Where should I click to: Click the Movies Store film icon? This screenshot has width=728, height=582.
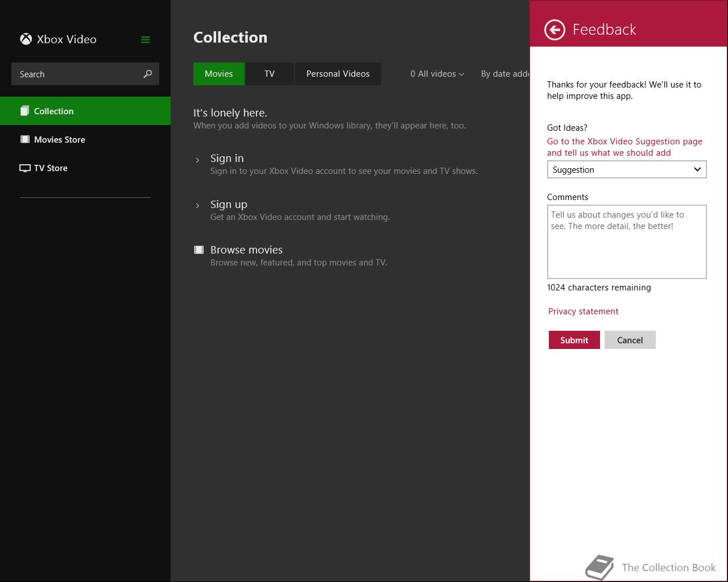click(x=25, y=139)
